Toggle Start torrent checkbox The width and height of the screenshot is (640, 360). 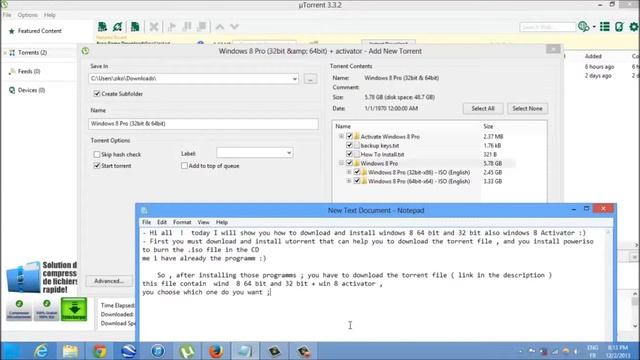point(97,166)
